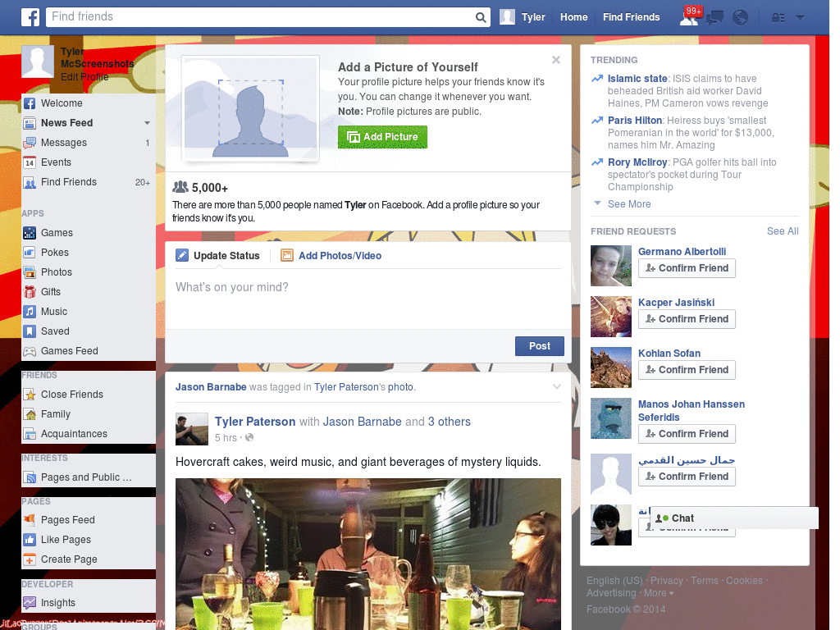This screenshot has width=840, height=630.
Task: Select the Update Status tab
Action: 217,256
